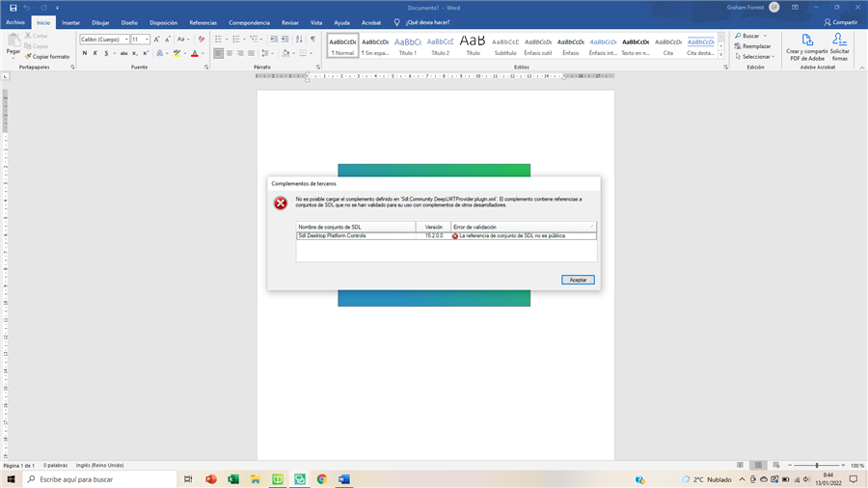Click Crear y compartir PDF de Adobe

[807, 47]
